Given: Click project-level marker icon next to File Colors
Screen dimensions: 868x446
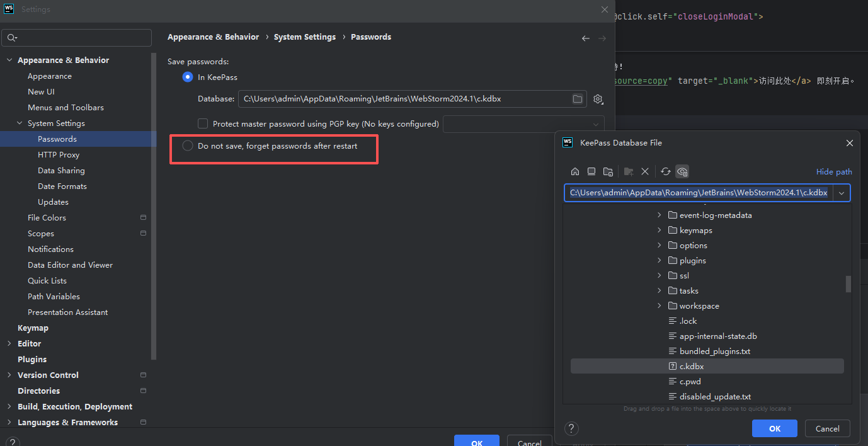Looking at the screenshot, I should [144, 217].
